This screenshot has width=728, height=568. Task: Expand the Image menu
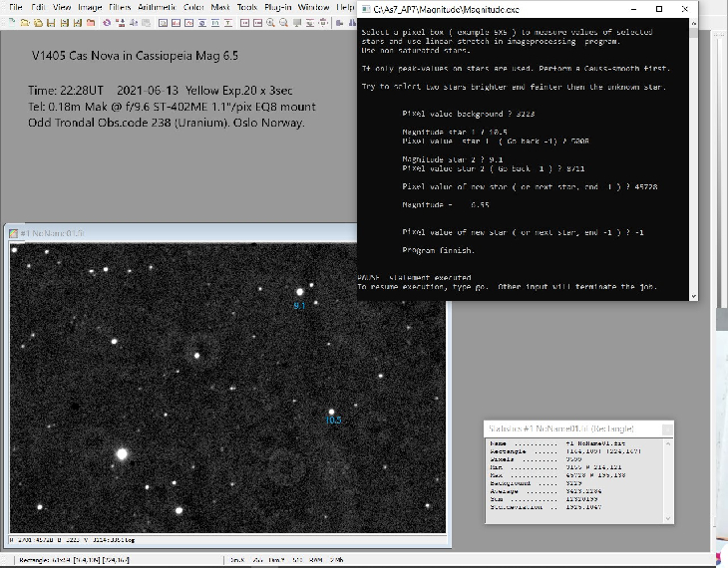90,7
